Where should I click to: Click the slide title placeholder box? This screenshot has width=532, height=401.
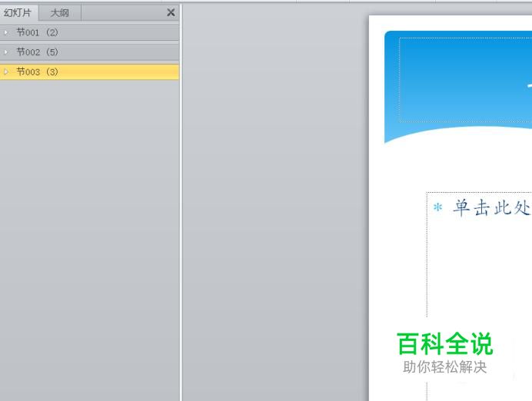pos(466,80)
